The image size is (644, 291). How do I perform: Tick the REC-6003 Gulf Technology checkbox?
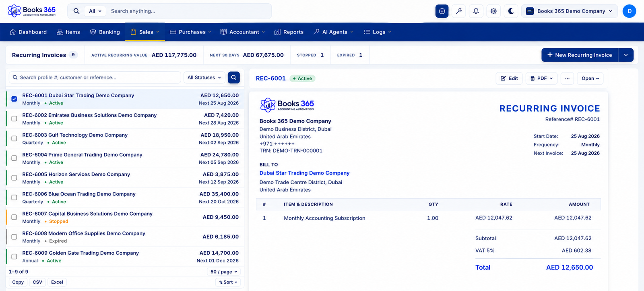pos(14,138)
